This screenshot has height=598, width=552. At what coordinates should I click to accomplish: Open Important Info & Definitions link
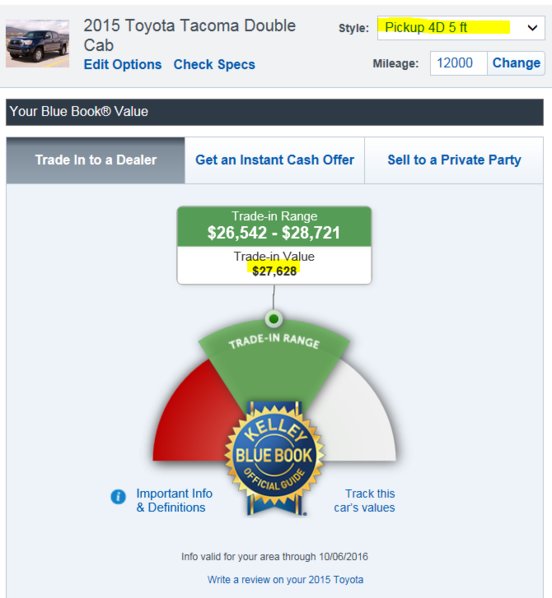tap(174, 500)
